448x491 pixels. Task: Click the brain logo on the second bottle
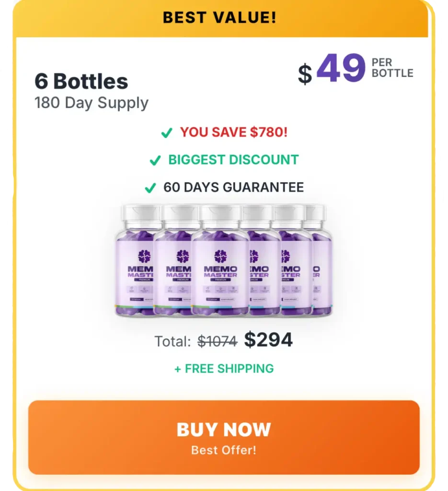coord(183,256)
